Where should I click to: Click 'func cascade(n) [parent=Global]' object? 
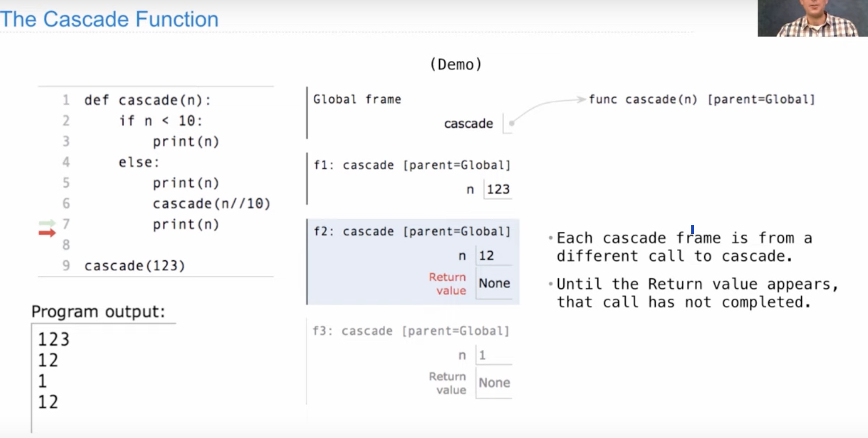[701, 99]
